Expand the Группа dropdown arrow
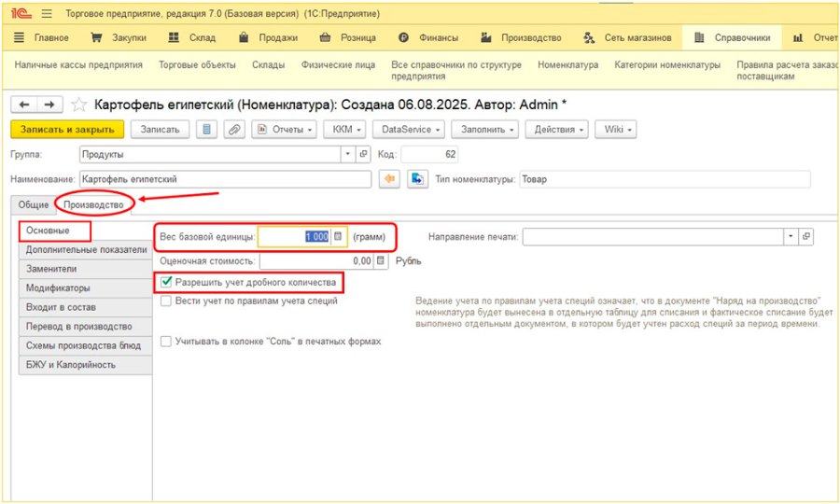 (x=348, y=154)
